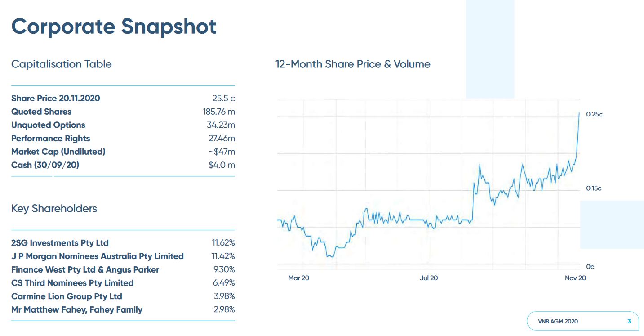The width and height of the screenshot is (644, 336).
Task: Click the Share Price 20.11.2020 row label
Action: coord(56,98)
